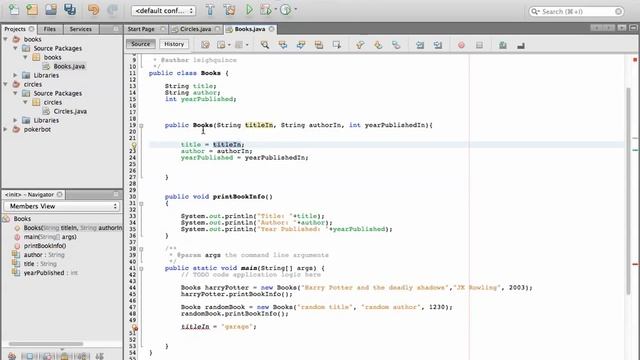640x360 pixels.
Task: Expand Libraries under circles project
Action: pyautogui.click(x=16, y=120)
